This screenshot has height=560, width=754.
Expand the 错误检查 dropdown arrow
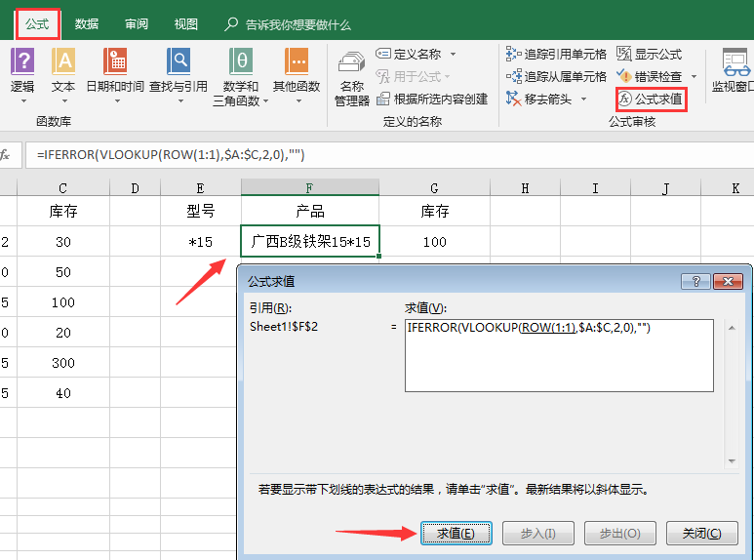pyautogui.click(x=694, y=76)
